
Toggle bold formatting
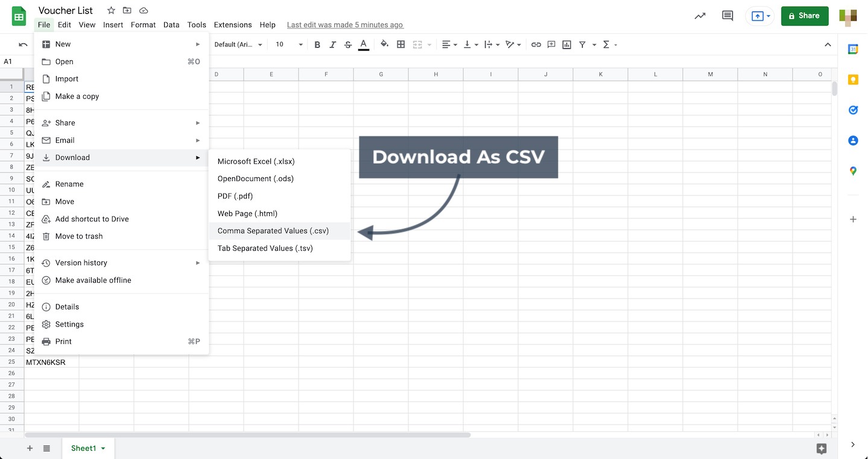click(317, 45)
